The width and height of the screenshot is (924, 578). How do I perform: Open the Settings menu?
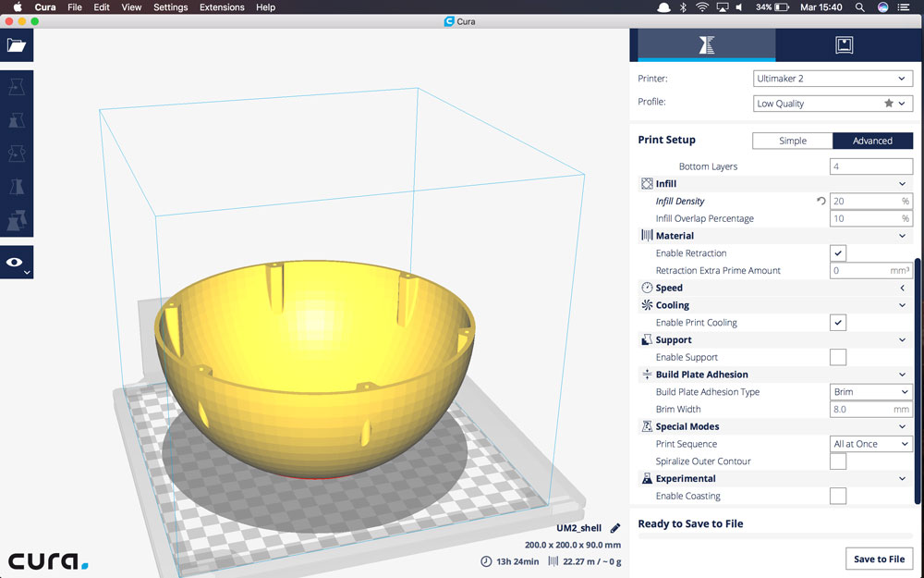(170, 7)
